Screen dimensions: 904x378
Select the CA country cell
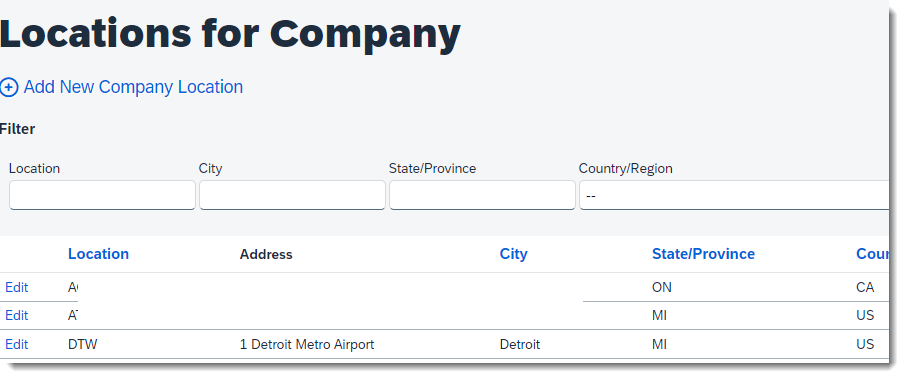[x=865, y=287]
